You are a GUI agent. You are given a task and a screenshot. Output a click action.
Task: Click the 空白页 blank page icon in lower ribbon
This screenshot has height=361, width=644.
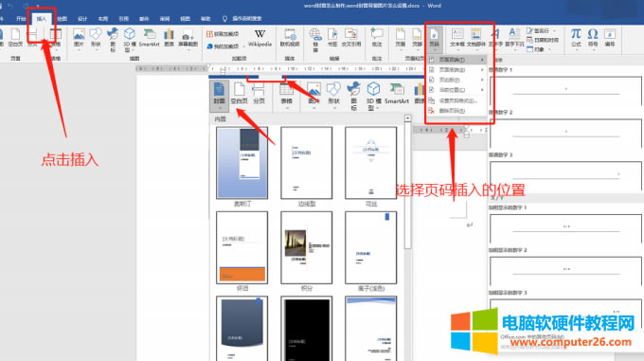pos(239,93)
